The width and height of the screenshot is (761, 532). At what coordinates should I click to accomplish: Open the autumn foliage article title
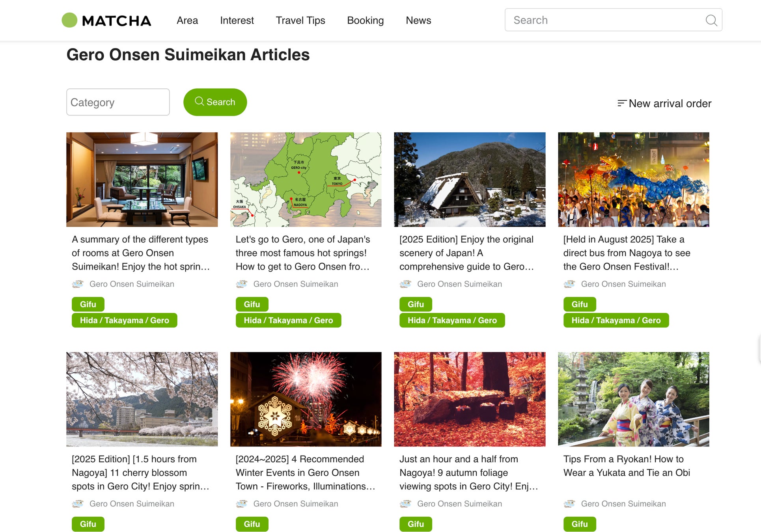[x=469, y=472]
